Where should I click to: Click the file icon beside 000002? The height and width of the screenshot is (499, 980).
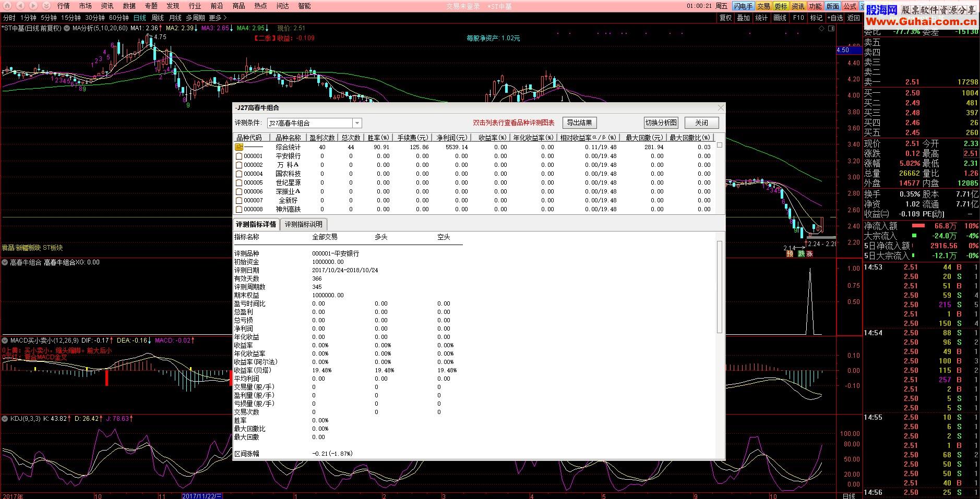point(239,165)
